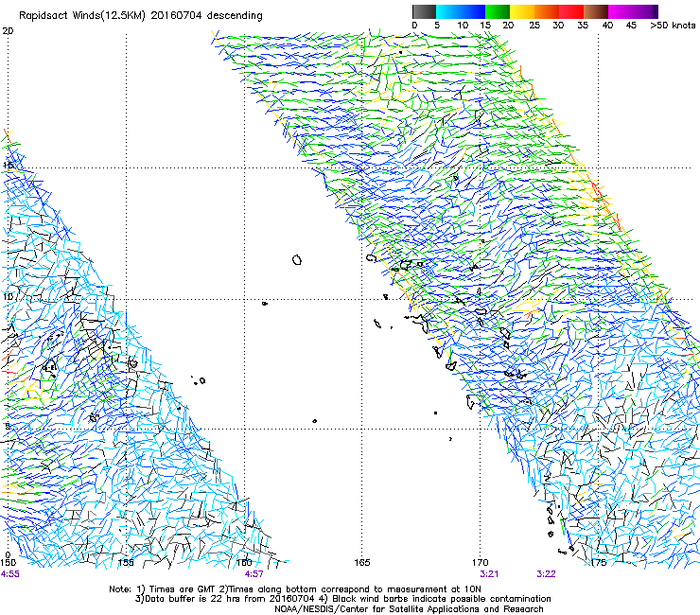Click the '45' legend scale label
This screenshot has height=615, width=700.
[631, 25]
